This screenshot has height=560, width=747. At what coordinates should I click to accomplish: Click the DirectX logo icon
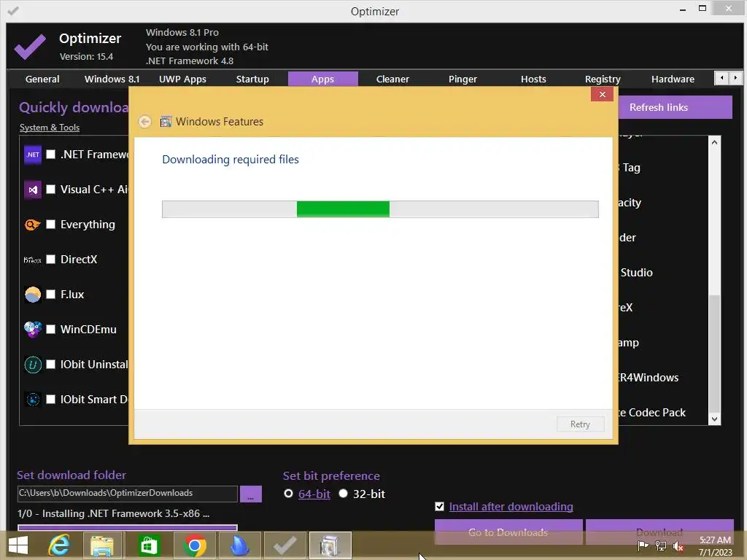pyautogui.click(x=32, y=260)
